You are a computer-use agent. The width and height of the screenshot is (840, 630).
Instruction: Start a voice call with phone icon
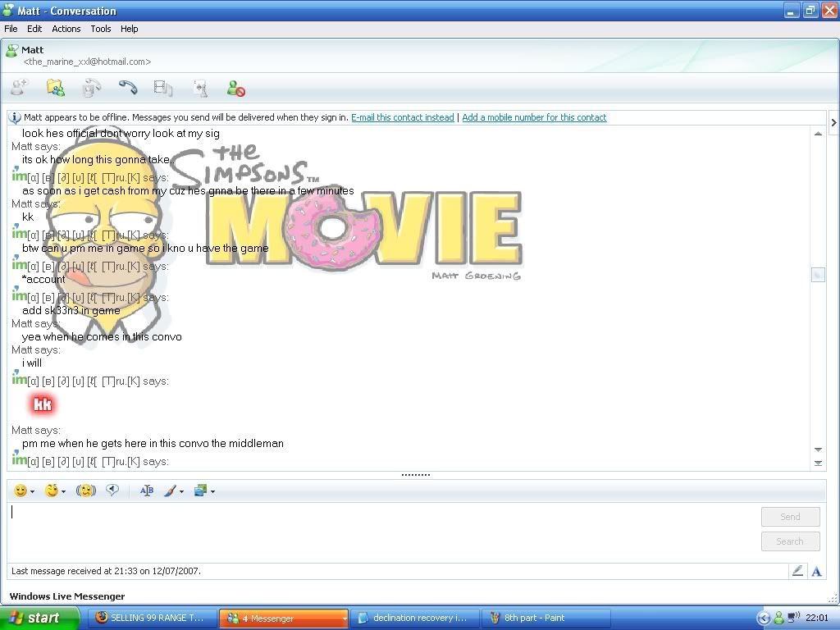click(127, 88)
